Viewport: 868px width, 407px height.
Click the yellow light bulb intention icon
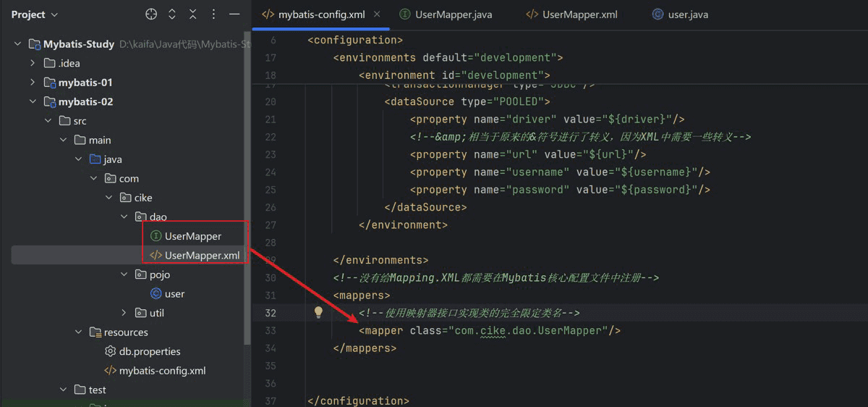click(x=318, y=312)
